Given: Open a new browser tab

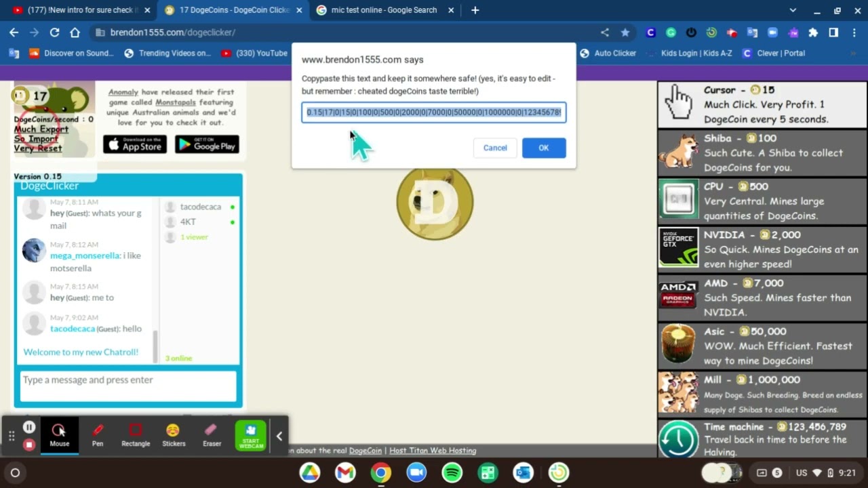Looking at the screenshot, I should tap(475, 10).
